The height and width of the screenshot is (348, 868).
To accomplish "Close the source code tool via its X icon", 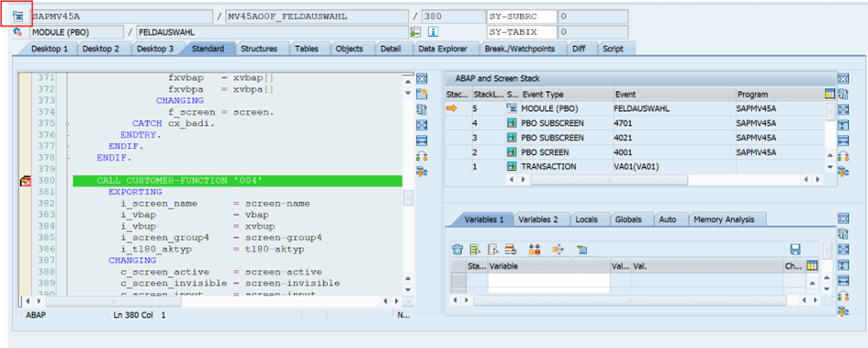I will (422, 79).
